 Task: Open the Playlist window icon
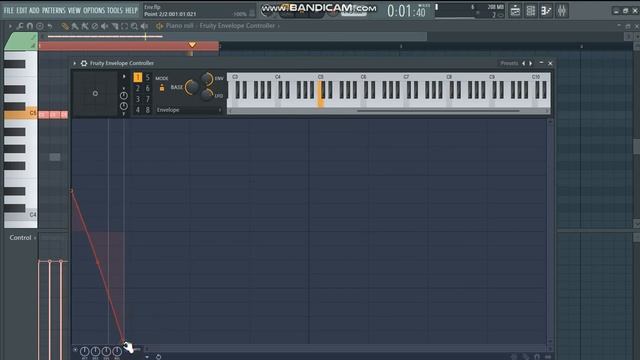pos(515,11)
